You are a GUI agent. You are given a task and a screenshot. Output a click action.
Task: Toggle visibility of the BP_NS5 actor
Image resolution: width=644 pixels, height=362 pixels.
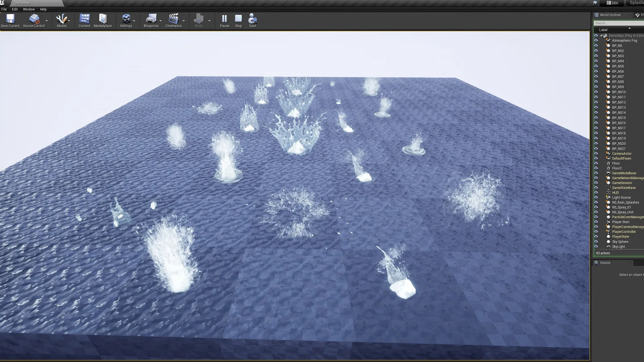coord(596,66)
